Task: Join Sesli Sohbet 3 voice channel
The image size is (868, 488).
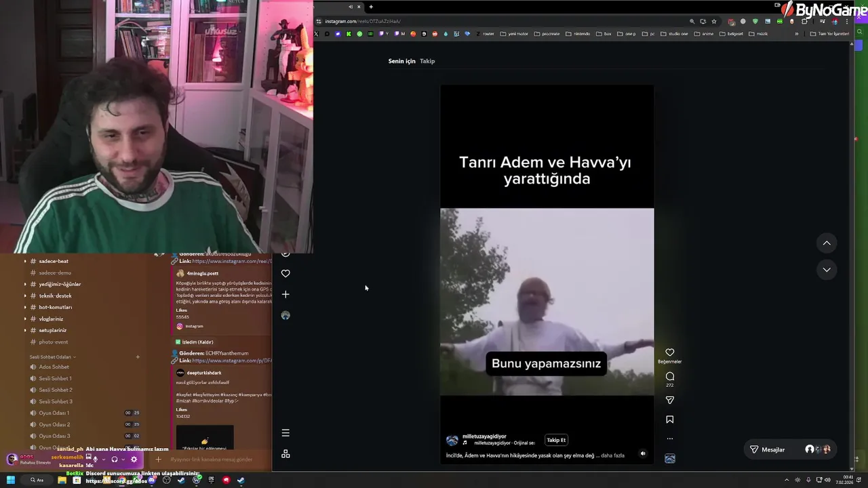Action: coord(55,401)
